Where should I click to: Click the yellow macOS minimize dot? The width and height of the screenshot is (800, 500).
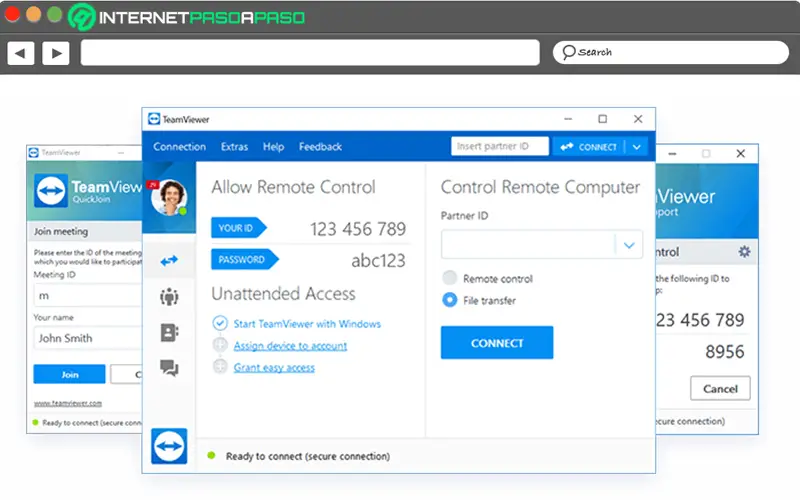(33, 14)
